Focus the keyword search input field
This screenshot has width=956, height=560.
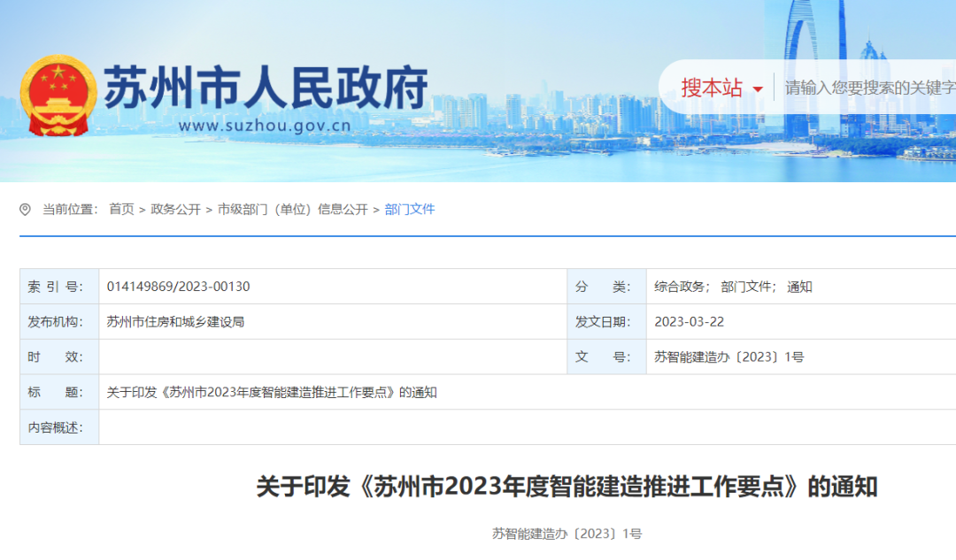pos(869,88)
